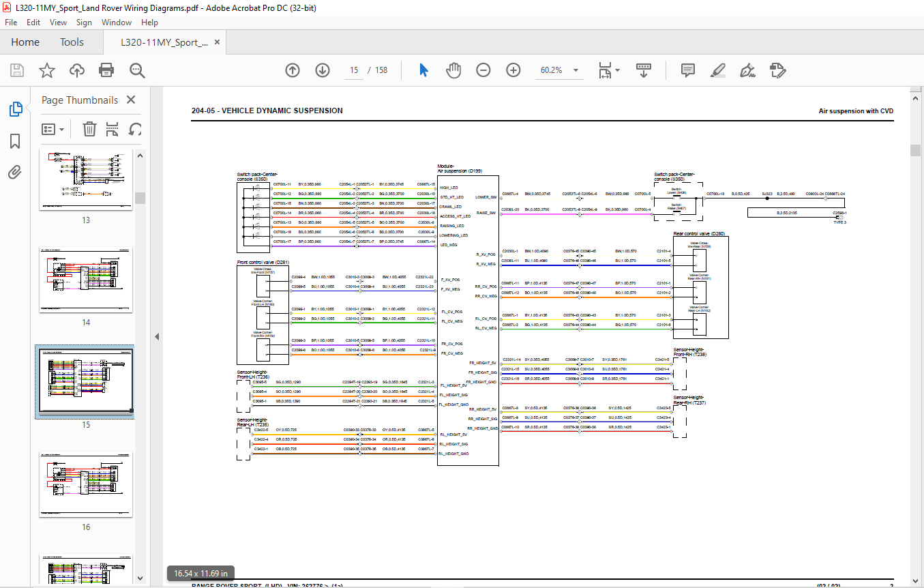
Task: Click the page number field showing 15
Action: pyautogui.click(x=354, y=70)
